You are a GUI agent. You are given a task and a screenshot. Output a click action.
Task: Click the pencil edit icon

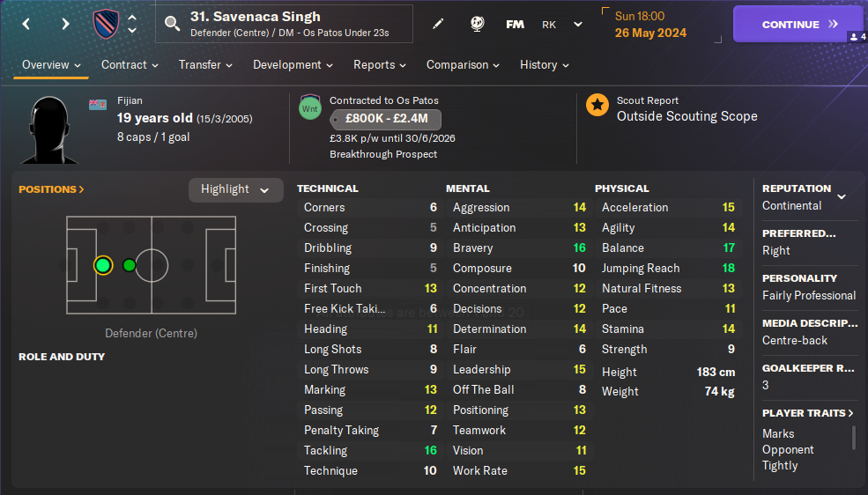tap(438, 24)
